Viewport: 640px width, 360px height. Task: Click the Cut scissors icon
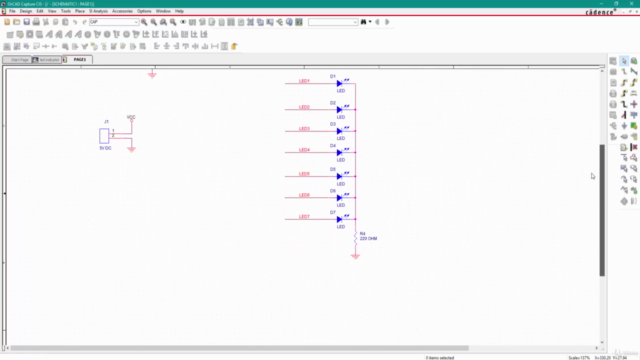[46, 22]
